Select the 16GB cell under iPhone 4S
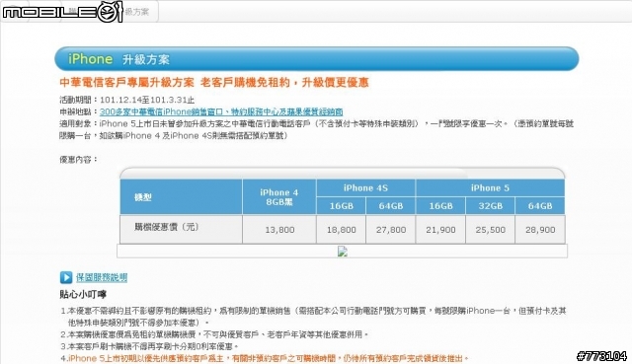Viewport: 632px width, 364px height. coord(341,206)
